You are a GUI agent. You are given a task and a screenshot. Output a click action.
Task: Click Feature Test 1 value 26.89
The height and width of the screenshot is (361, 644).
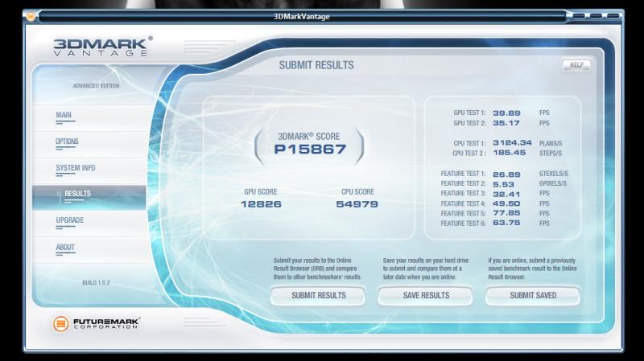coord(506,174)
